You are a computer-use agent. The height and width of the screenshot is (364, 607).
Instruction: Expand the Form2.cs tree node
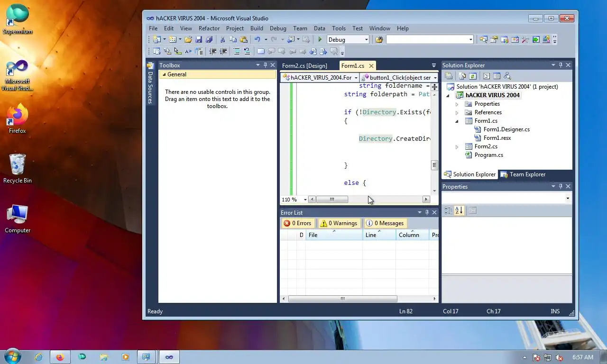click(x=457, y=146)
